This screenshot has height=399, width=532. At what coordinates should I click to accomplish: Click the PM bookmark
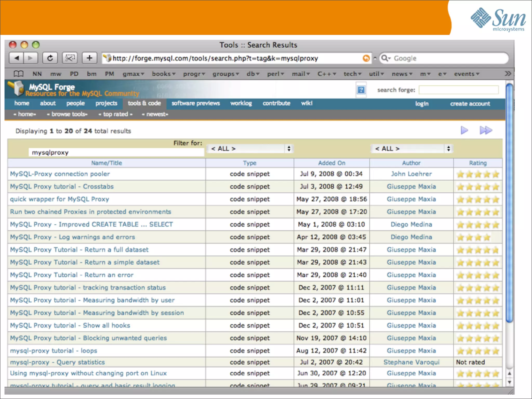(x=109, y=74)
